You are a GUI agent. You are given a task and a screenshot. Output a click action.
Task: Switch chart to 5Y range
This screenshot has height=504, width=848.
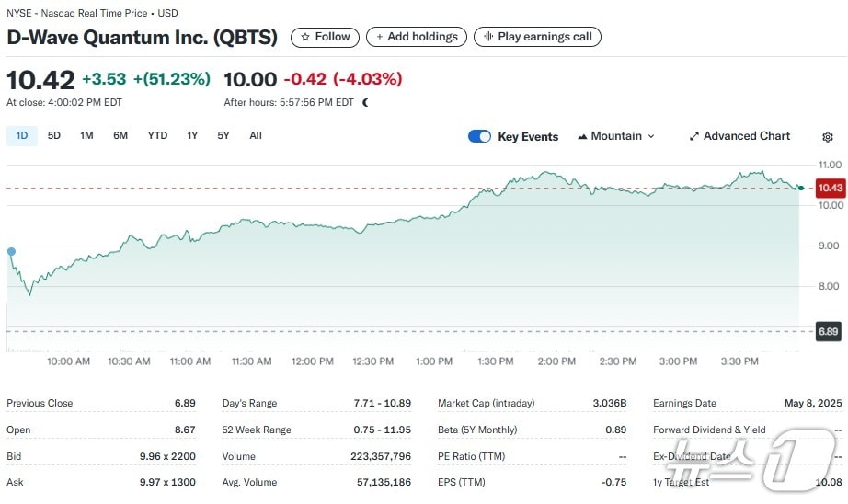tap(223, 136)
